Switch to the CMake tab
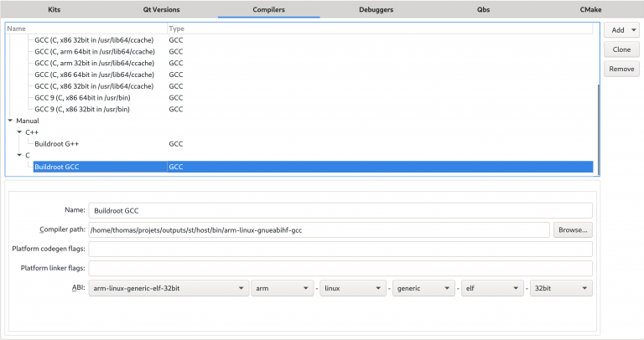Image resolution: width=644 pixels, height=340 pixels. coord(590,9)
